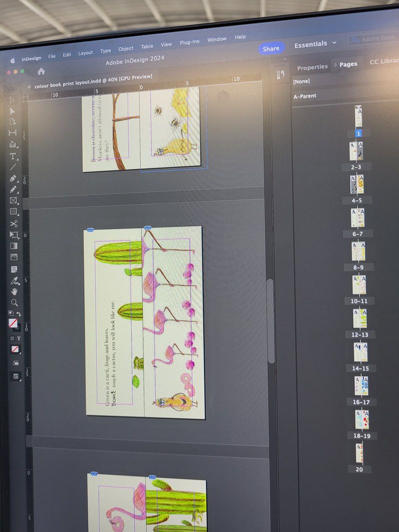Select the page 20 thumbnail
399x532 pixels.
[x=359, y=453]
